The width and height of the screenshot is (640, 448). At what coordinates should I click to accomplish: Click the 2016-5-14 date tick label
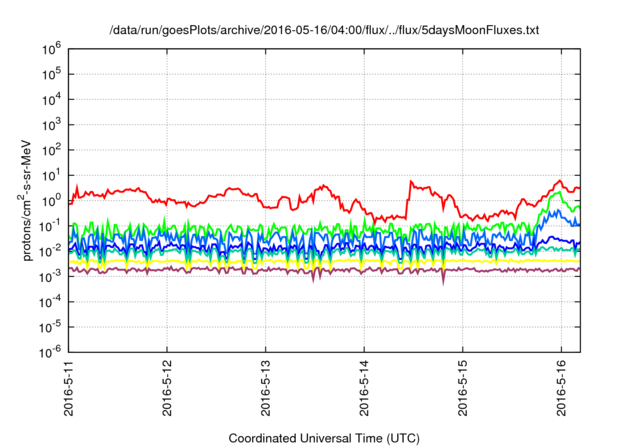[364, 388]
